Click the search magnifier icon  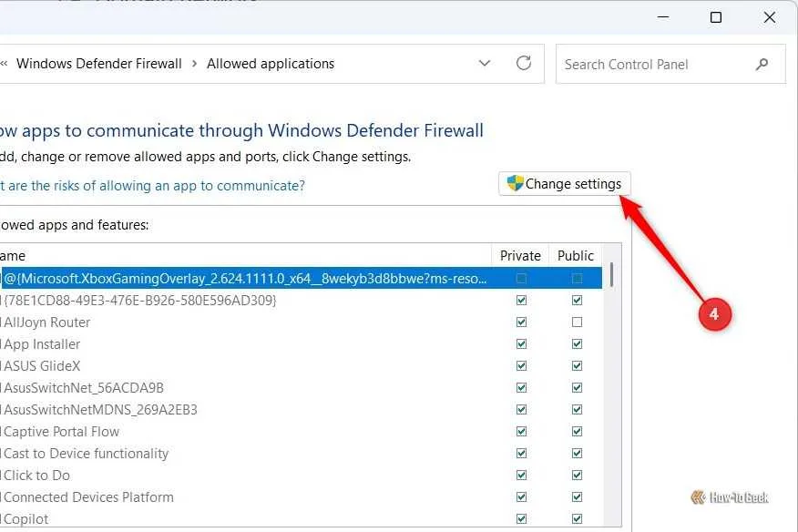tap(762, 64)
